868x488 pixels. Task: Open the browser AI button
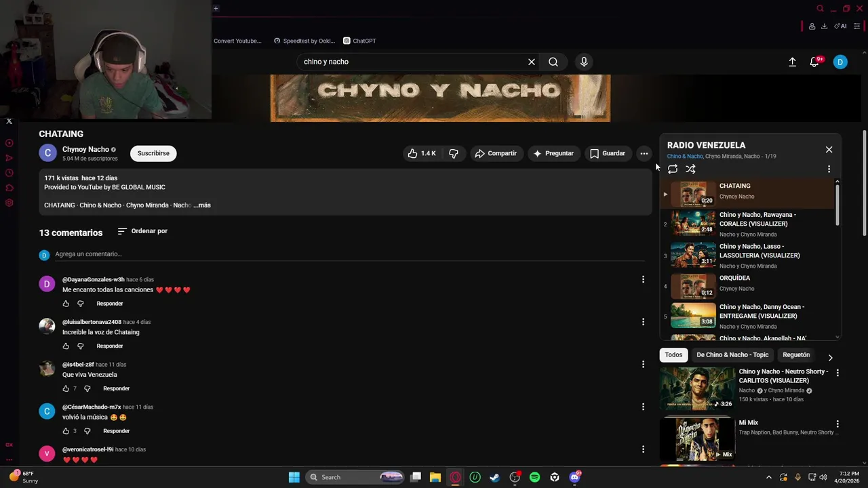(841, 26)
